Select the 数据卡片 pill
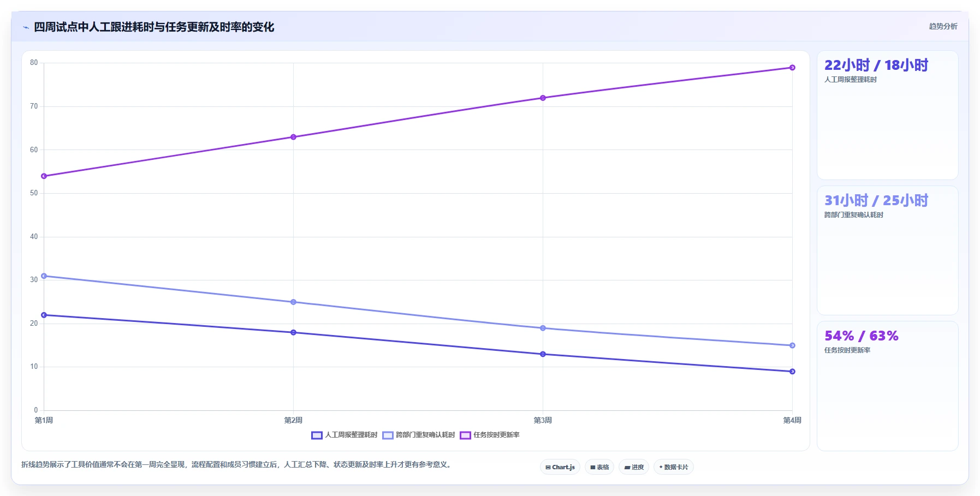 (674, 467)
